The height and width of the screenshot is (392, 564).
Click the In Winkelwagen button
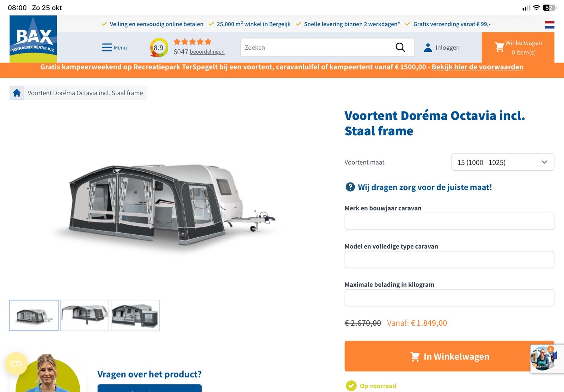pyautogui.click(x=449, y=356)
